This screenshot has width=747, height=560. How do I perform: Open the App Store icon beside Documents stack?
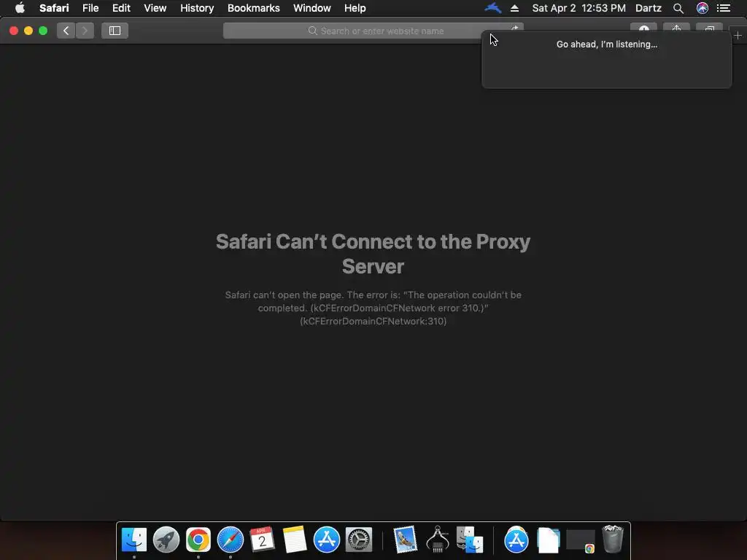[x=516, y=540]
